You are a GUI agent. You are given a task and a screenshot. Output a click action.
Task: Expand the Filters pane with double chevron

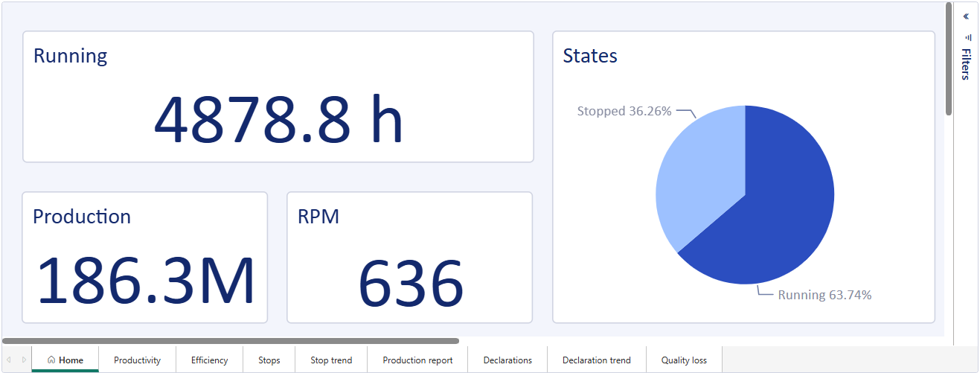coord(966,16)
